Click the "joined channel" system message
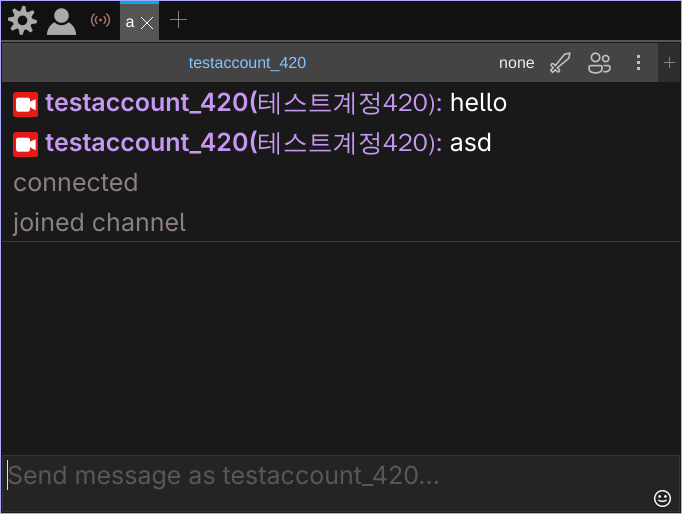682x514 pixels. pyautogui.click(x=100, y=223)
